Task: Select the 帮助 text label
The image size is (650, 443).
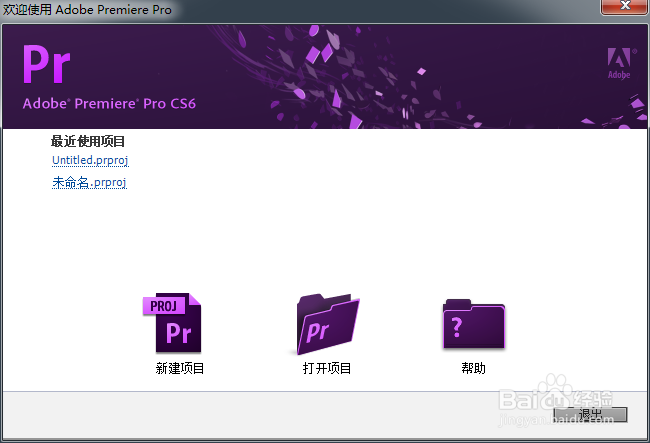Action: pyautogui.click(x=473, y=368)
